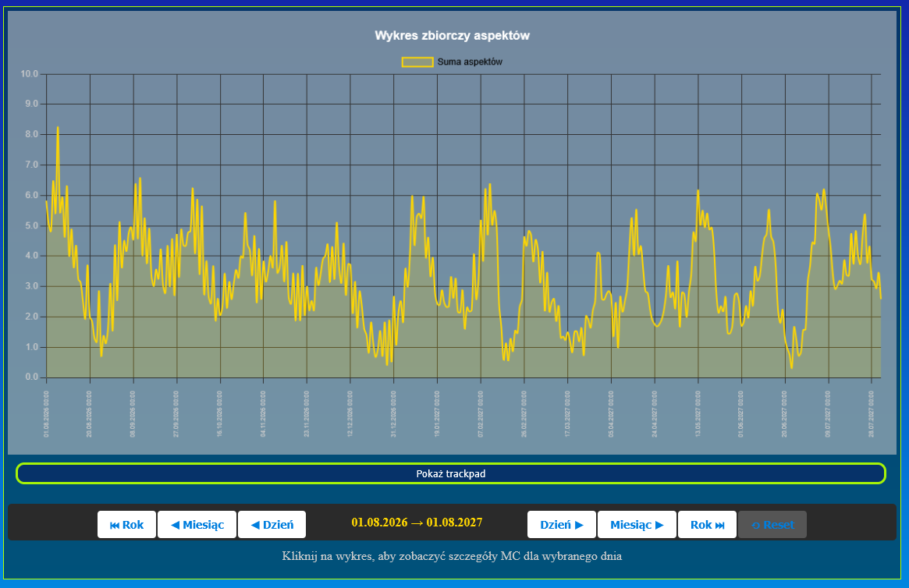Screen dimensions: 909x588
Task: Click the 09.07.2027 00:00 x-axis date label
Action: 829,413
